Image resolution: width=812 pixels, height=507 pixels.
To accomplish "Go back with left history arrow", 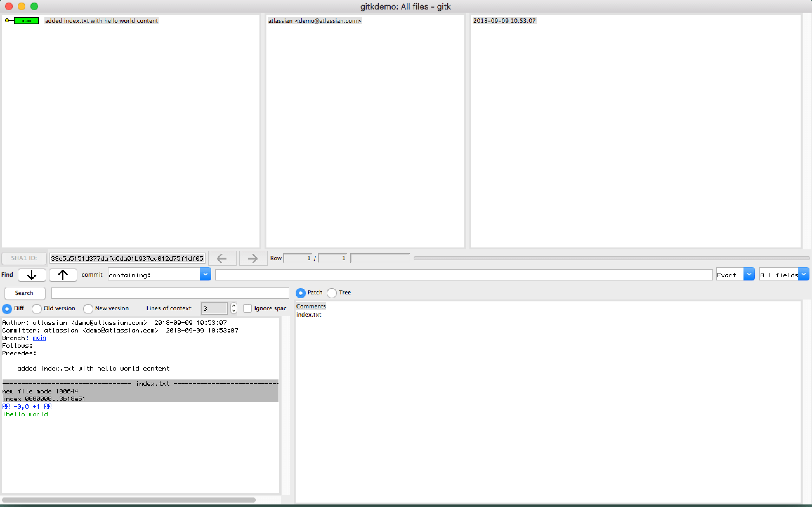I will click(x=222, y=258).
